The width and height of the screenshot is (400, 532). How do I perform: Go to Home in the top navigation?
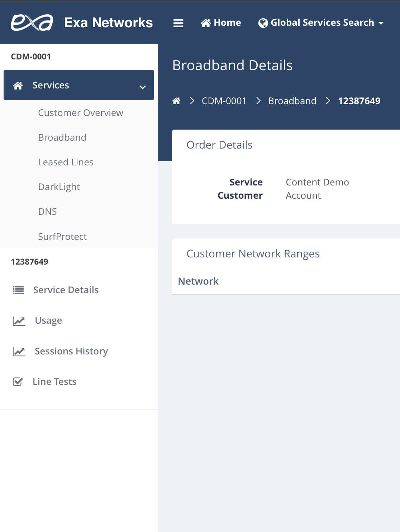point(221,23)
